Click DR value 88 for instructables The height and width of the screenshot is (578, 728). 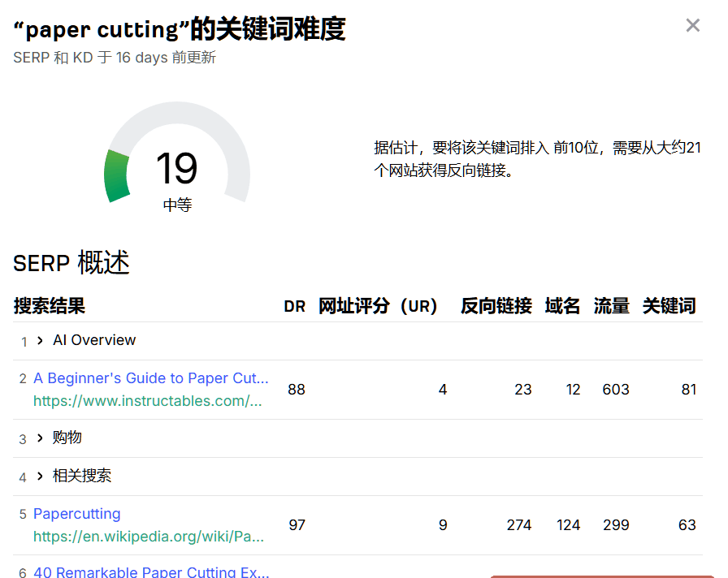pyautogui.click(x=297, y=390)
